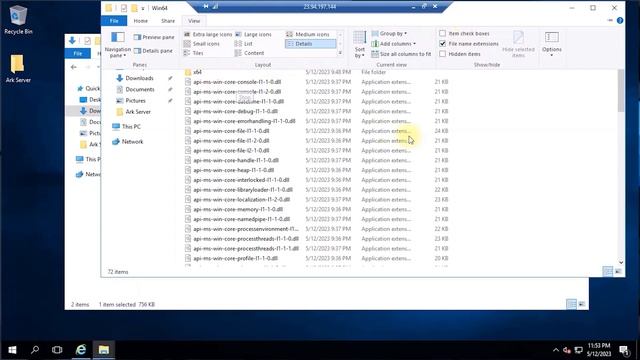Select api-ms-win-core-handle-l1-1-0.dll file
Screen dimensions: 640x360
point(236,160)
